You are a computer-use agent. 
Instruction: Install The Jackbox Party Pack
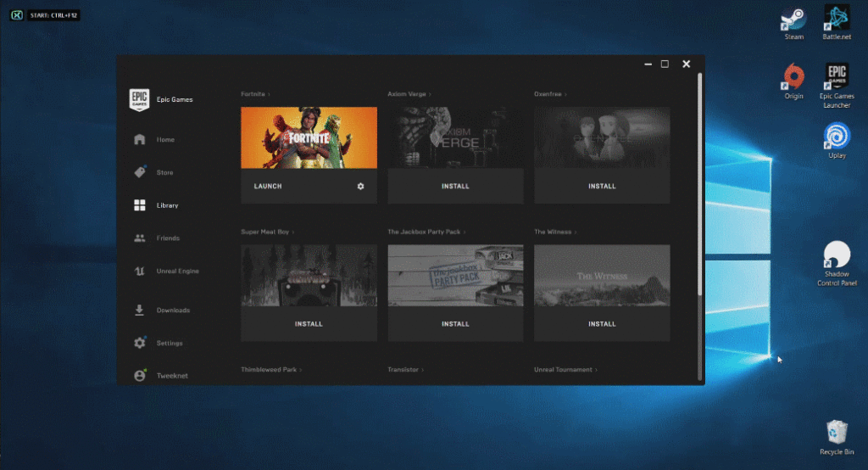tap(455, 324)
